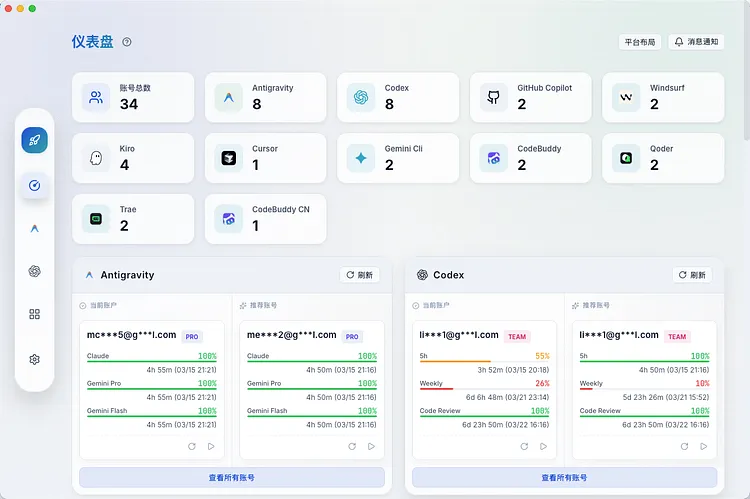The width and height of the screenshot is (750, 499).
Task: Select the dashboard gauge icon in sidebar
Action: point(34,186)
